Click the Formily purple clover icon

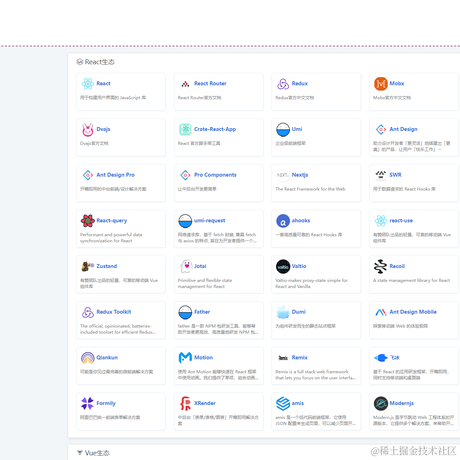click(x=88, y=403)
